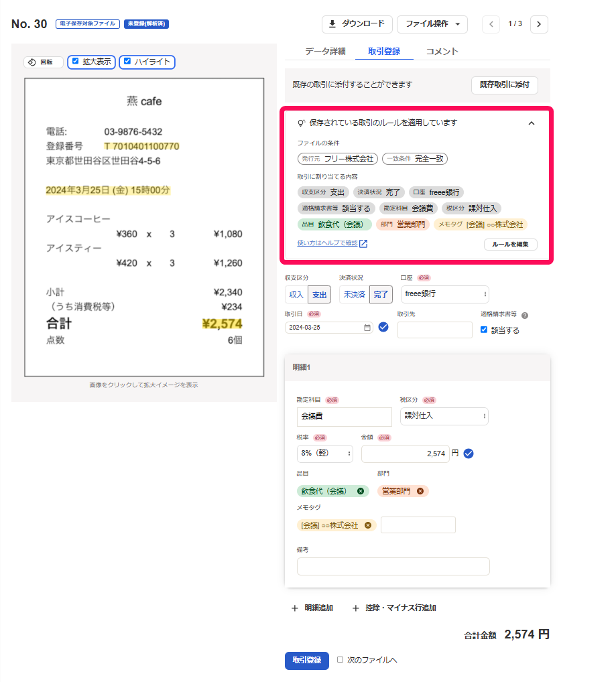This screenshot has width=616, height=682.
Task: Open the 税区分 課対仕入 dropdown
Action: point(444,416)
